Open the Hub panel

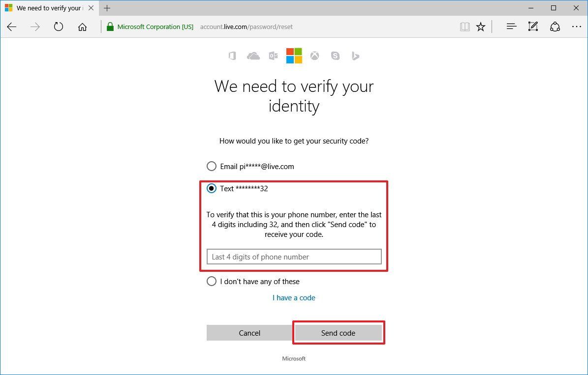[x=511, y=27]
